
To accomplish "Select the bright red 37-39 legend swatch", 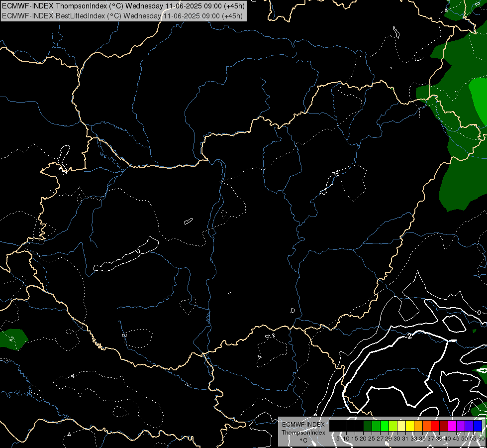I will 435,426.
